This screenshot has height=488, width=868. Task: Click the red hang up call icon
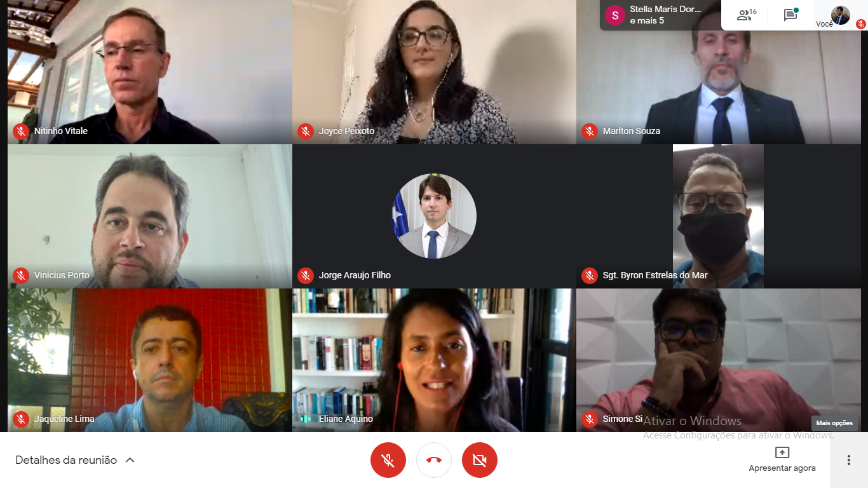point(434,460)
